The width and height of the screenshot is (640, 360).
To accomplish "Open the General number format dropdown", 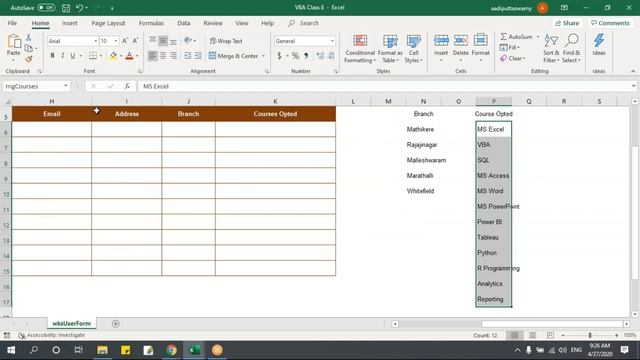I will [x=332, y=41].
